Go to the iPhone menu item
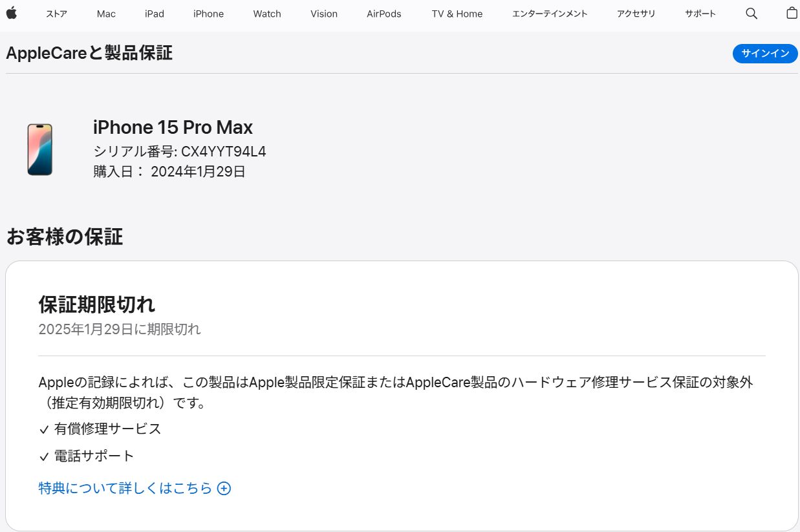 (x=208, y=14)
